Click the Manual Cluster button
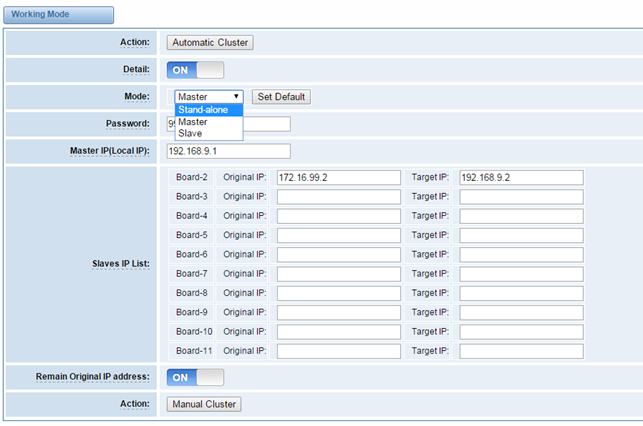This screenshot has width=643, height=426. pyautogui.click(x=204, y=404)
